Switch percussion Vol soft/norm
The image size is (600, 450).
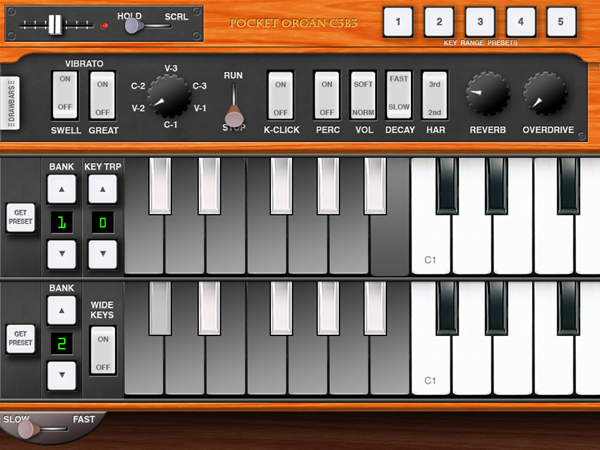click(363, 95)
